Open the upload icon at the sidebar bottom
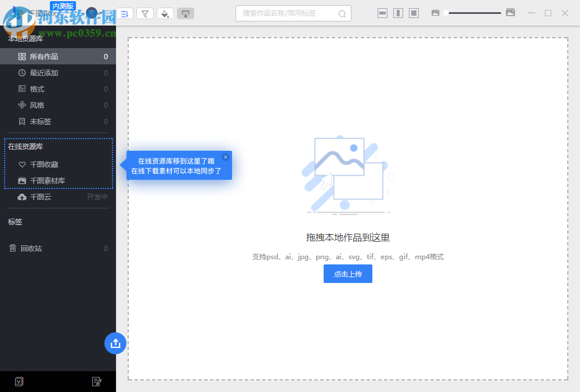 tap(115, 343)
